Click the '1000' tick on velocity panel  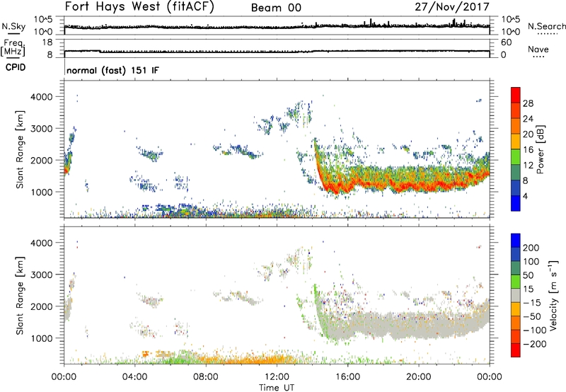[x=42, y=338]
